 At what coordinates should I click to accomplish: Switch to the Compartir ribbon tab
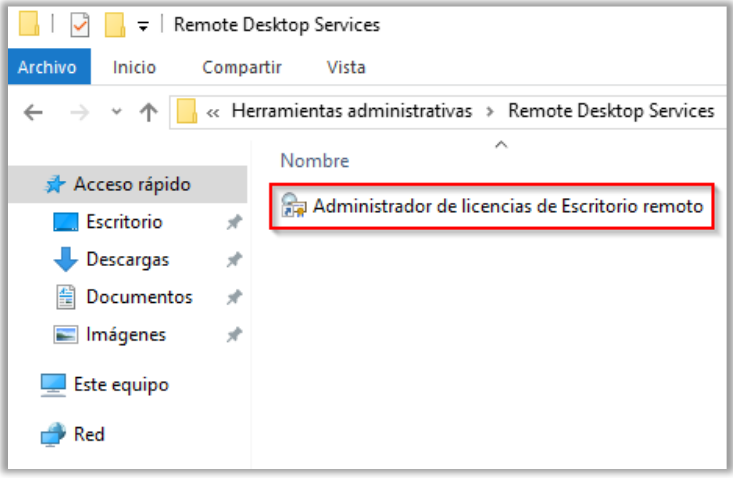pos(240,68)
